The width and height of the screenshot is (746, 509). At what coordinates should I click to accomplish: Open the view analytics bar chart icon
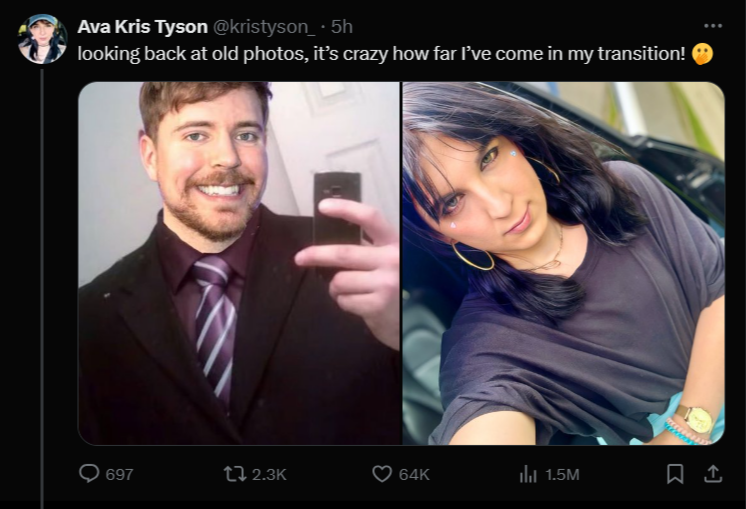tap(528, 474)
